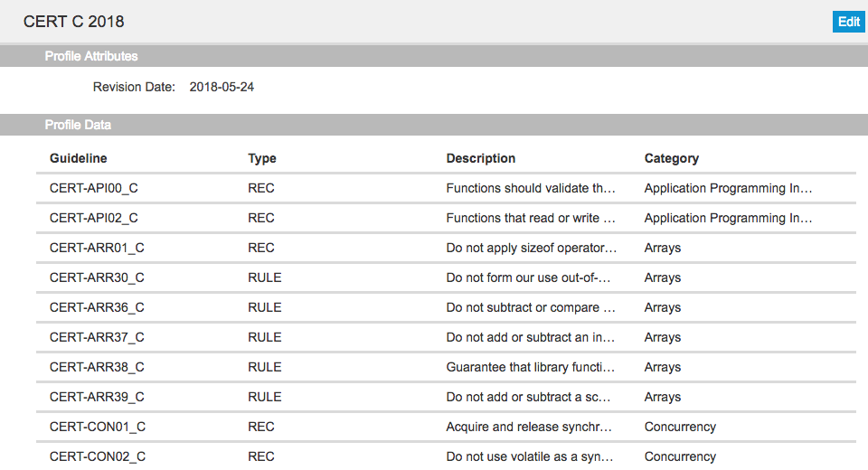Select the CERT-API02_C guideline row
This screenshot has height=470, width=868.
(446, 218)
